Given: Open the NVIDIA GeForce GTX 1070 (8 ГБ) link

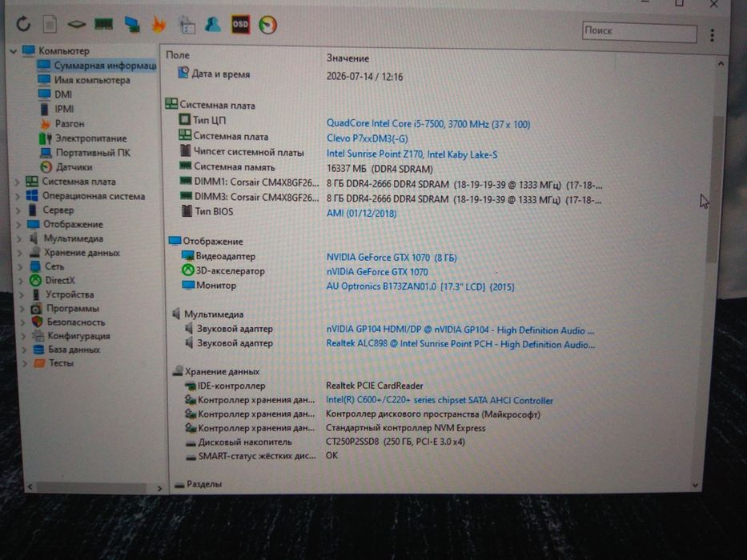Looking at the screenshot, I should click(392, 258).
